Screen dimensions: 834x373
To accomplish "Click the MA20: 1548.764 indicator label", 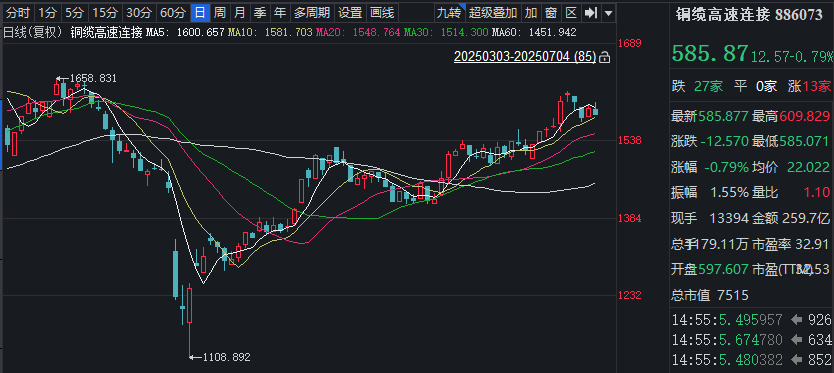I will click(358, 32).
